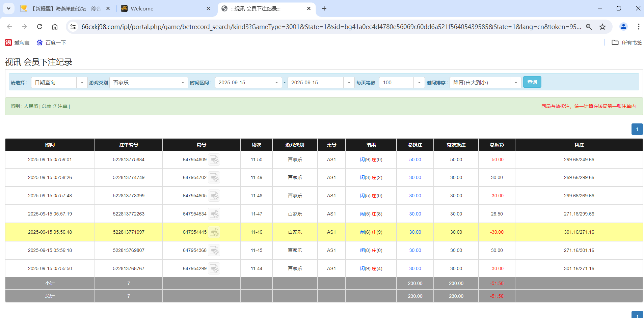Click the browser profile account icon
644x318 pixels.
[623, 27]
